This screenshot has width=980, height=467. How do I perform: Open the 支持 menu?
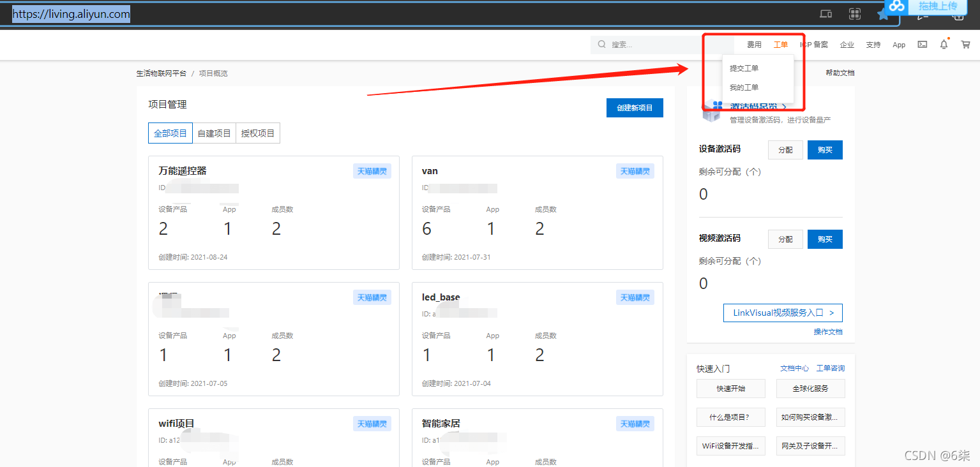(x=873, y=45)
